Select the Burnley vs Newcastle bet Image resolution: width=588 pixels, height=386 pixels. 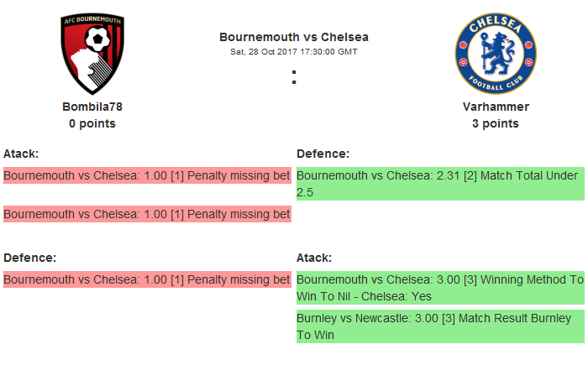pos(440,326)
